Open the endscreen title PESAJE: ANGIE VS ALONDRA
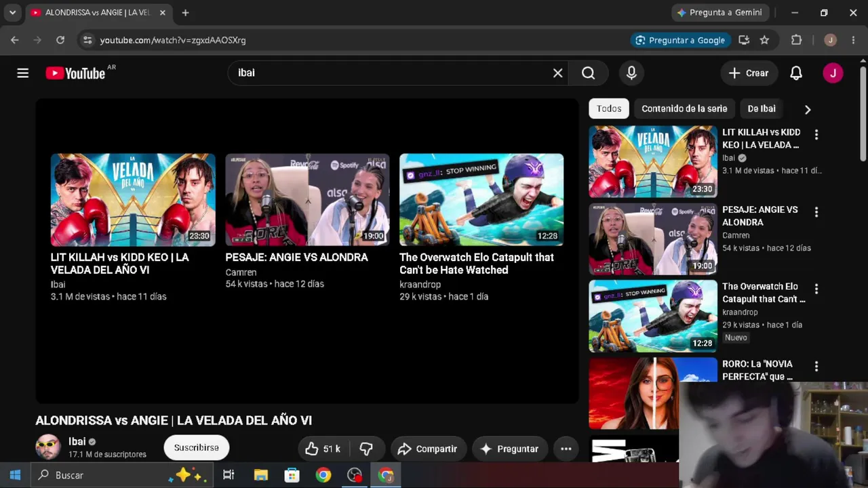This screenshot has width=868, height=488. (296, 258)
